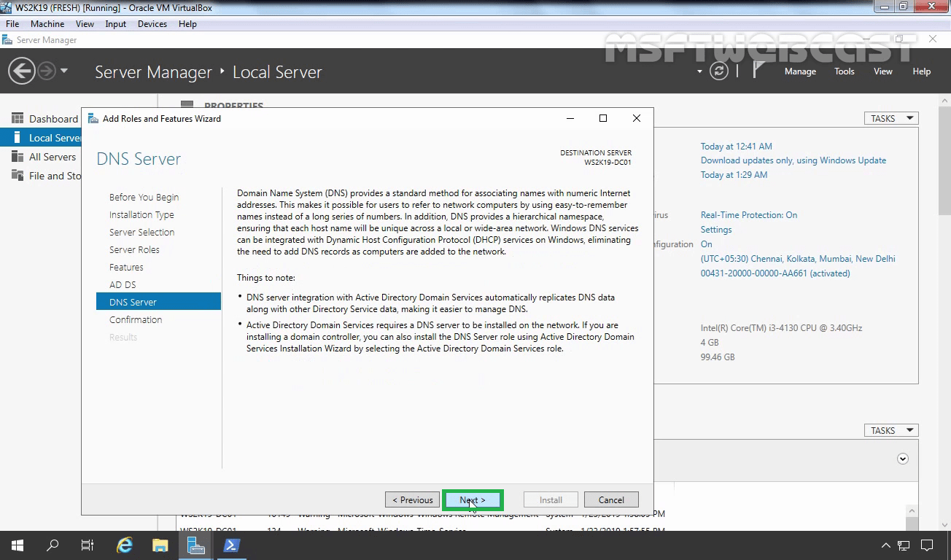Image resolution: width=951 pixels, height=560 pixels.
Task: Maximize the Add Roles and Features Wizard
Action: (x=603, y=118)
